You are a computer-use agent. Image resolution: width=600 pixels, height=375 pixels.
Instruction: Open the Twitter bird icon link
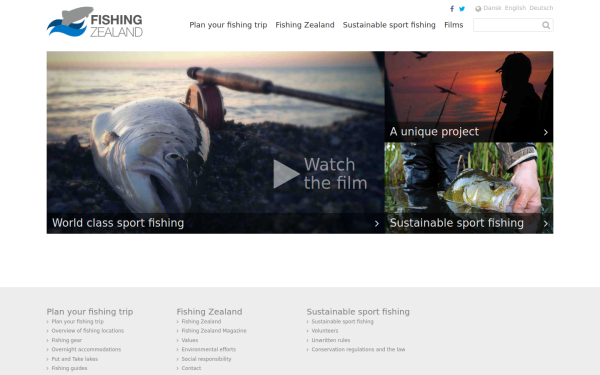tap(462, 8)
